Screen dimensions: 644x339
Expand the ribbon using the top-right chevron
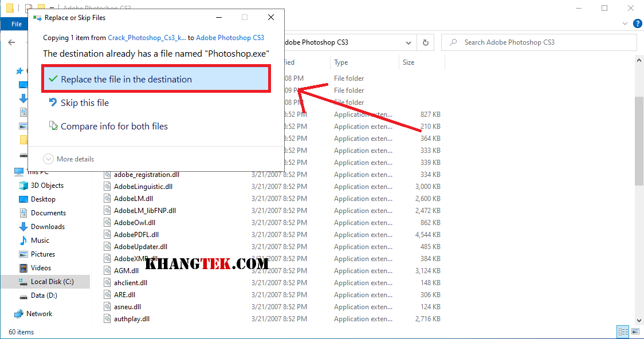coord(625,24)
